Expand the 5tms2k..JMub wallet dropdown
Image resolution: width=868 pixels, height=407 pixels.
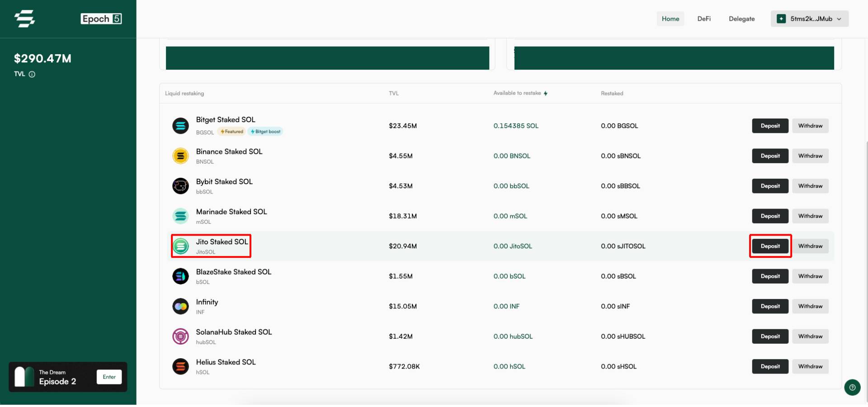point(810,19)
